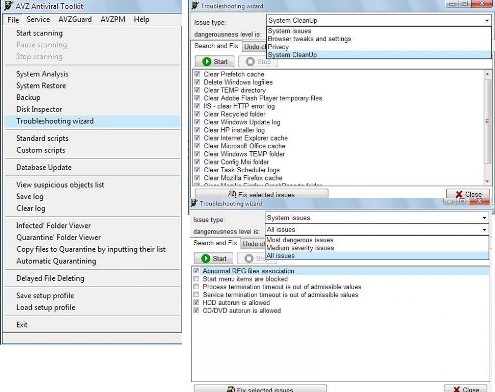Click the cleanup list vertical scrollbar thumb
Screen dimensions: 495x392
tap(487, 121)
